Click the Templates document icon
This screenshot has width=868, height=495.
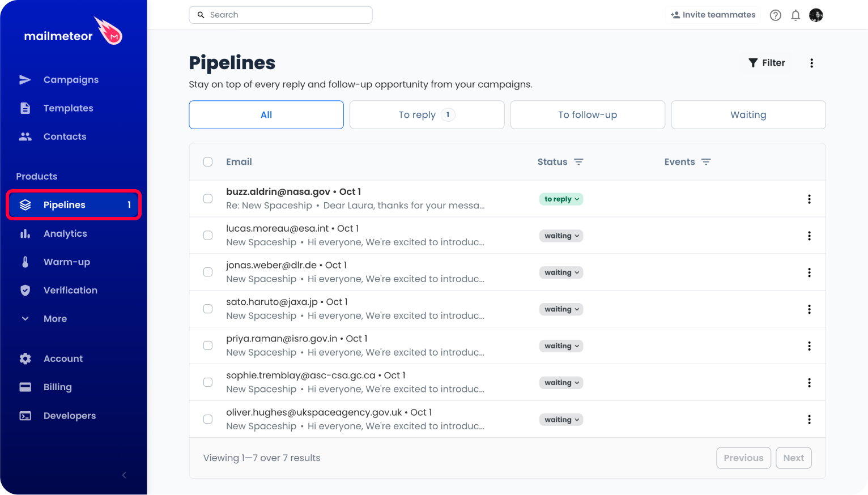pyautogui.click(x=25, y=108)
